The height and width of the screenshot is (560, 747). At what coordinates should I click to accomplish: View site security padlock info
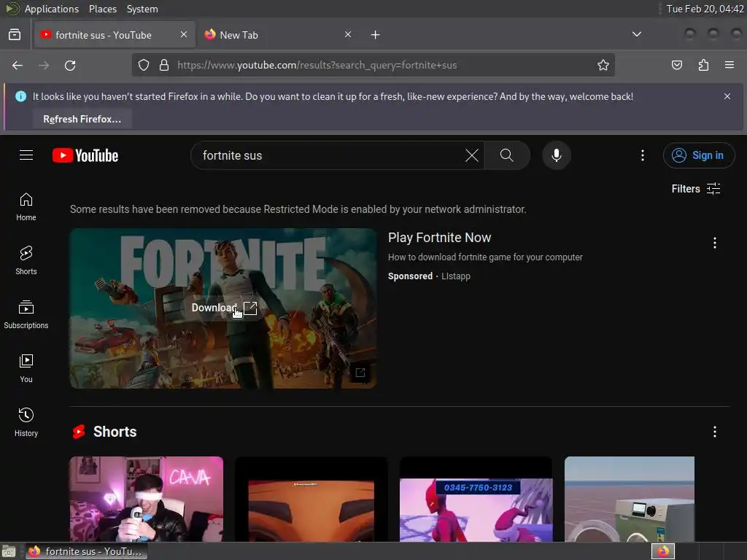click(x=164, y=65)
